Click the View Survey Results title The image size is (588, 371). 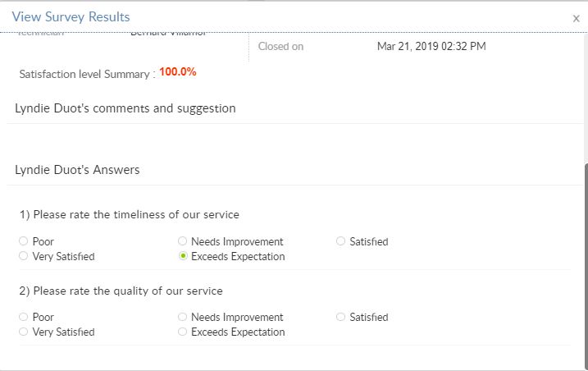(x=71, y=16)
